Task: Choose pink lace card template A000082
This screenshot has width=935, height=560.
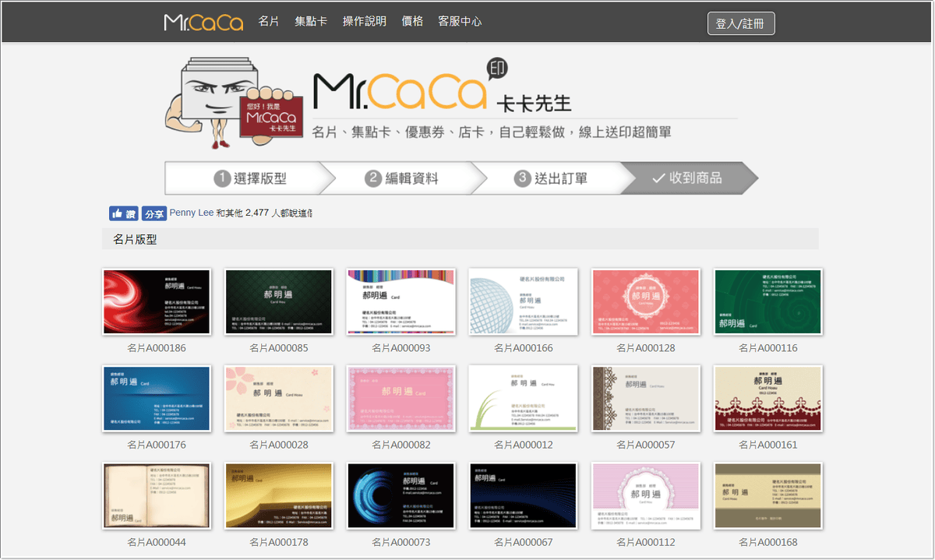Action: tap(401, 399)
